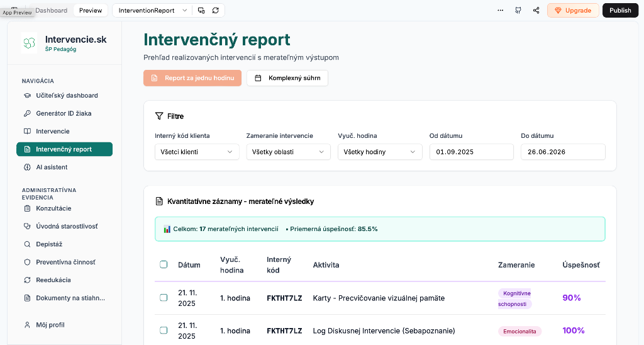
Task: Open Reedukácia in sidebar
Action: [x=65, y=280]
